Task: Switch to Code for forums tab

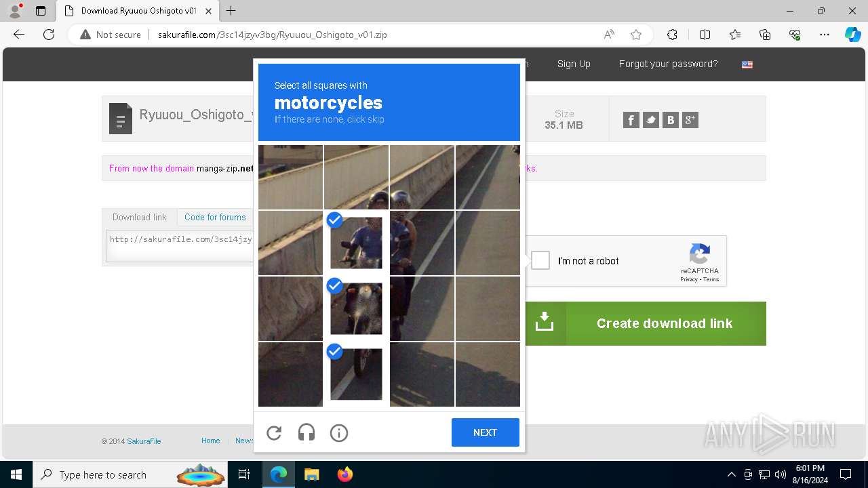Action: click(x=215, y=217)
